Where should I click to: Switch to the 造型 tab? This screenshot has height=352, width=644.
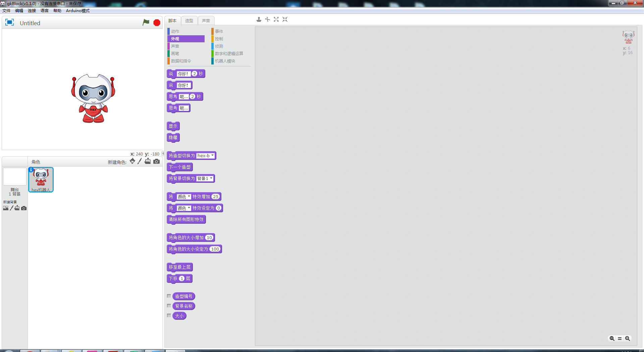coord(189,20)
